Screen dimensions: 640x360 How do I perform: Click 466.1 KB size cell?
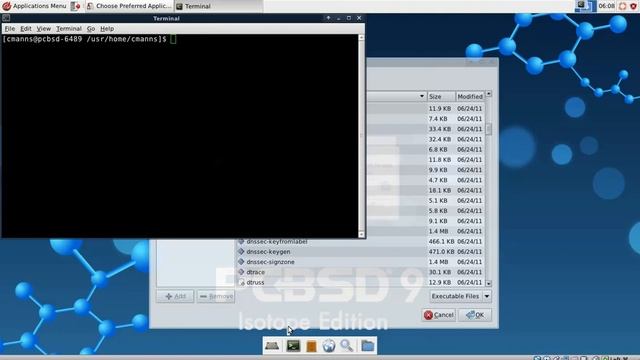click(x=441, y=242)
